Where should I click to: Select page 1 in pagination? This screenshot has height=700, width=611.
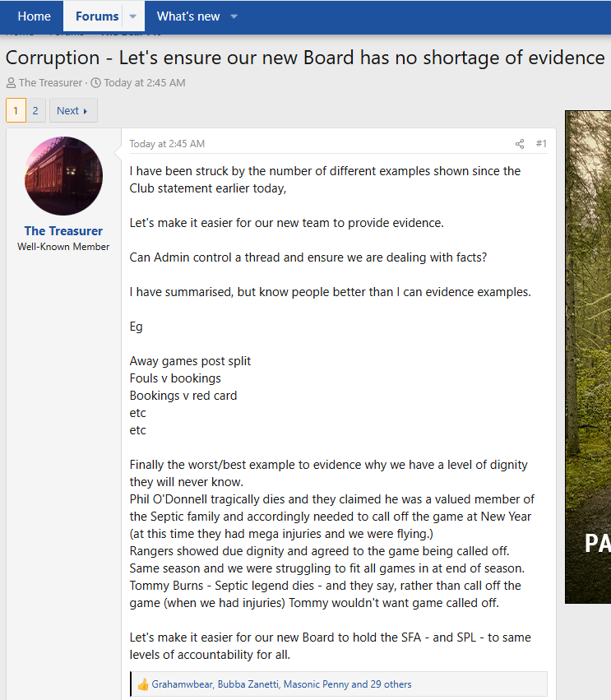(x=16, y=110)
